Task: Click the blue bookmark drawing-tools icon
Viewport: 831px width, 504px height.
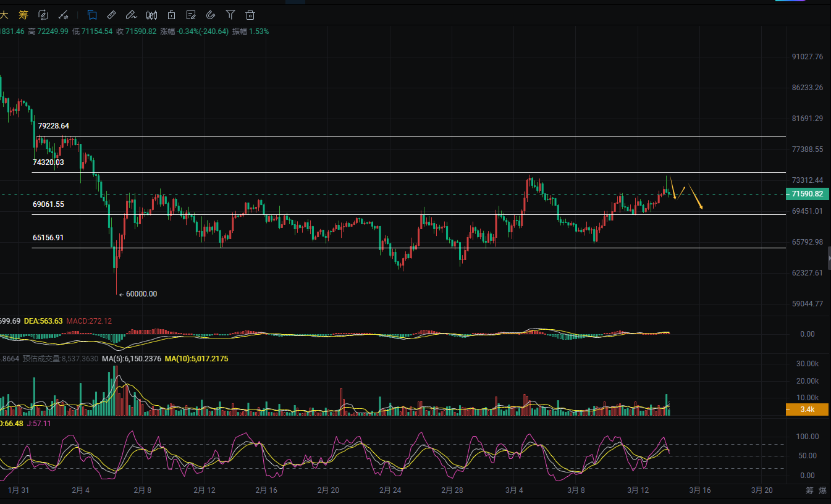Action: click(92, 14)
